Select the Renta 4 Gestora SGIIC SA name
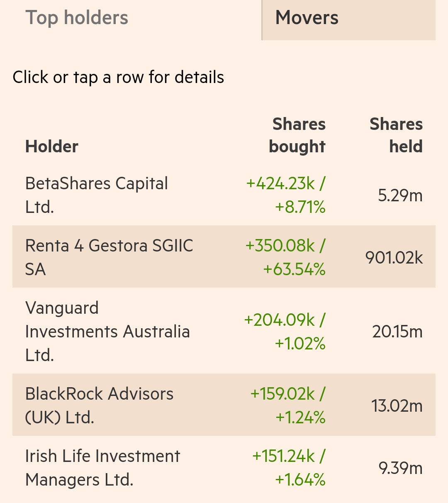 pos(109,257)
